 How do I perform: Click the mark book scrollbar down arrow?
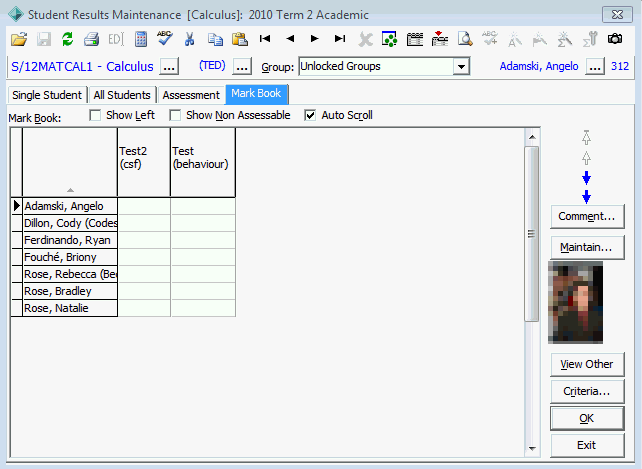532,449
